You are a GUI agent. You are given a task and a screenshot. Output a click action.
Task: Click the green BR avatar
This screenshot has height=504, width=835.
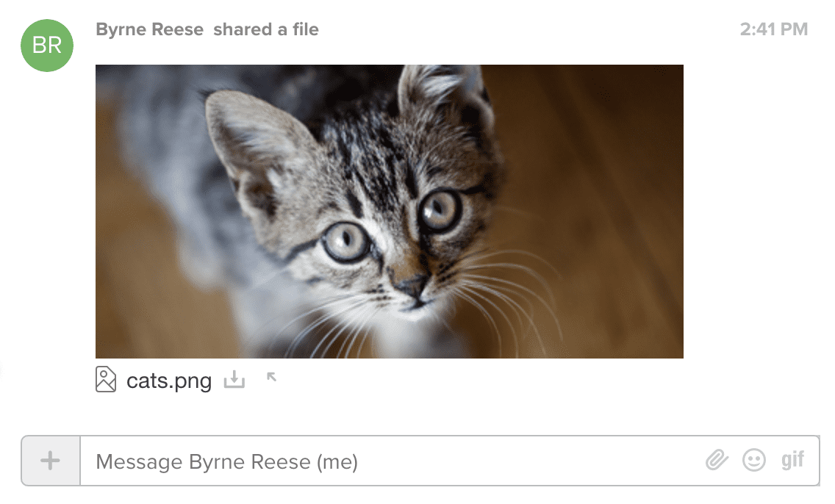tap(47, 46)
